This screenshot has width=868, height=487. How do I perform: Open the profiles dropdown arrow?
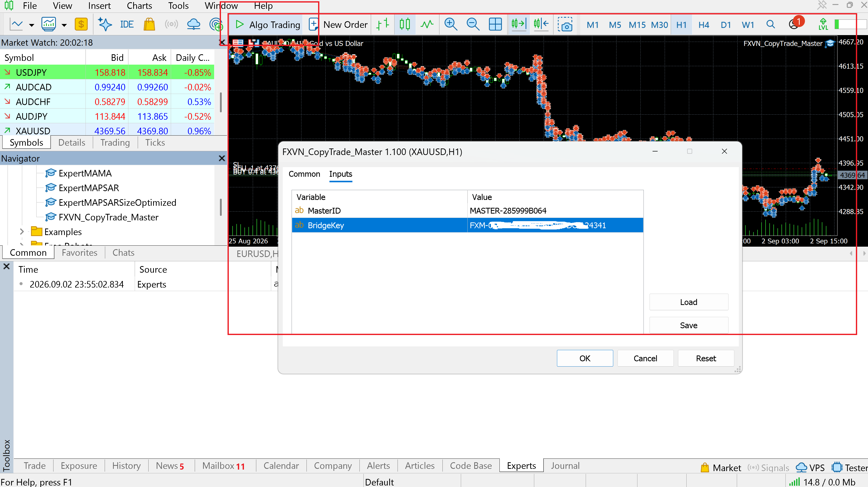tap(64, 25)
